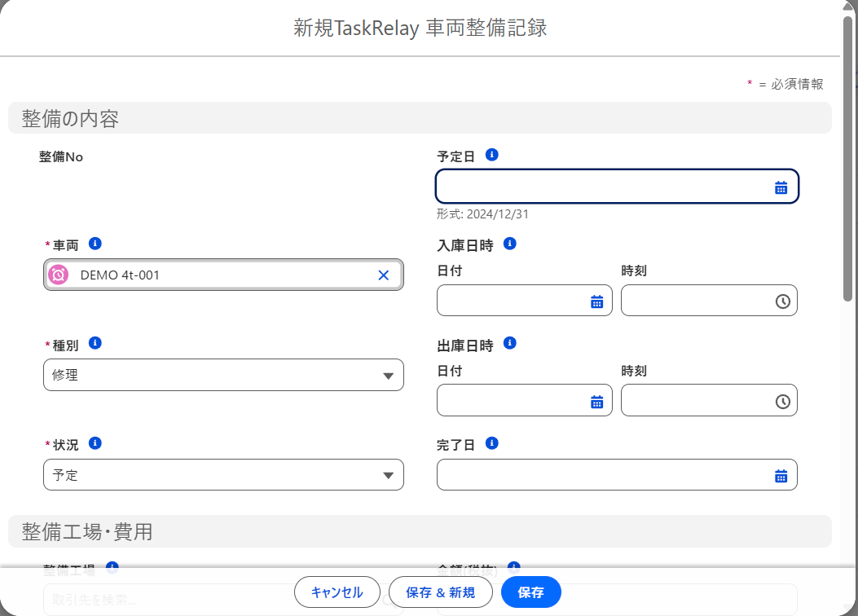The image size is (858, 616).
Task: Open the calendar for 入庫日時 date
Action: pyautogui.click(x=597, y=301)
